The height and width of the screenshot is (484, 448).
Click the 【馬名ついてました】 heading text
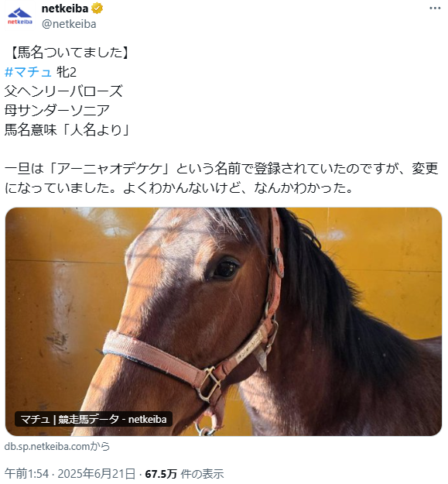tap(70, 53)
